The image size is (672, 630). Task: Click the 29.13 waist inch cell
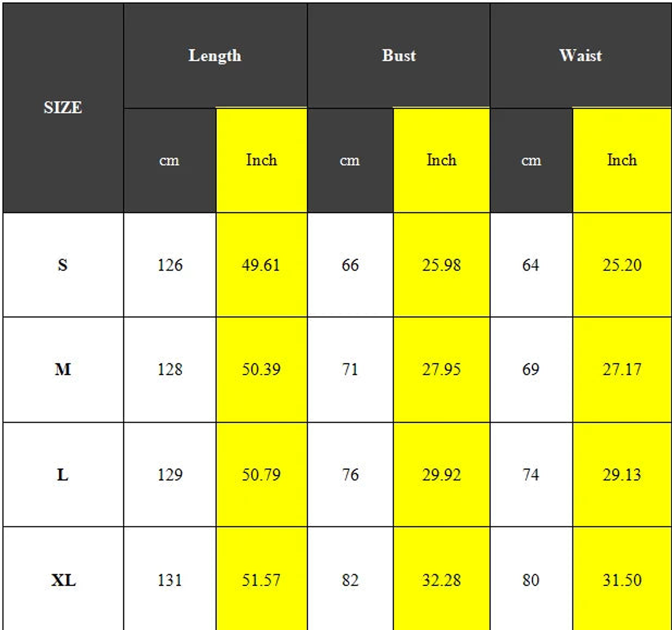point(622,475)
